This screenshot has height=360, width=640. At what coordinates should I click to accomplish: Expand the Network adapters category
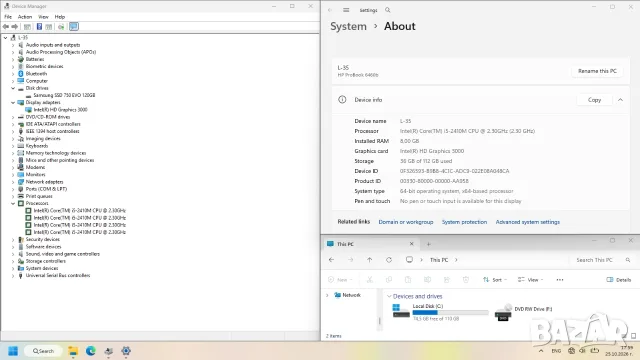[13, 182]
